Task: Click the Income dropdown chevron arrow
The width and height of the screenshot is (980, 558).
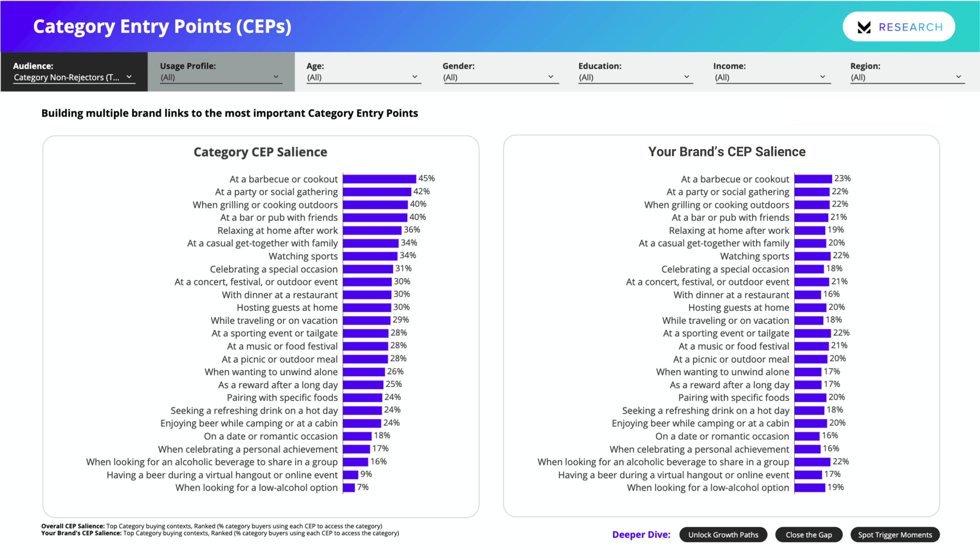Action: tap(823, 77)
